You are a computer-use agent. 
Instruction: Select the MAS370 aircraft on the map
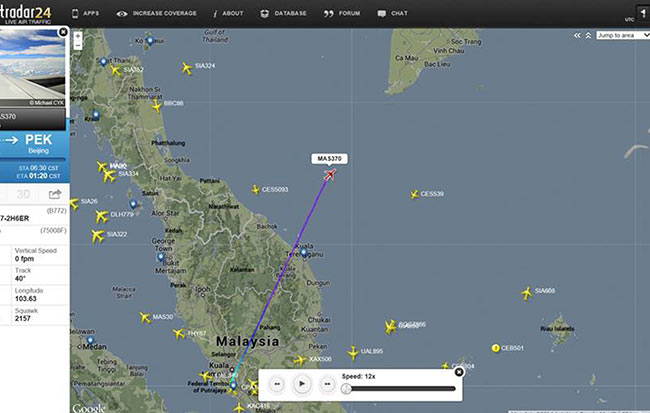pos(329,175)
